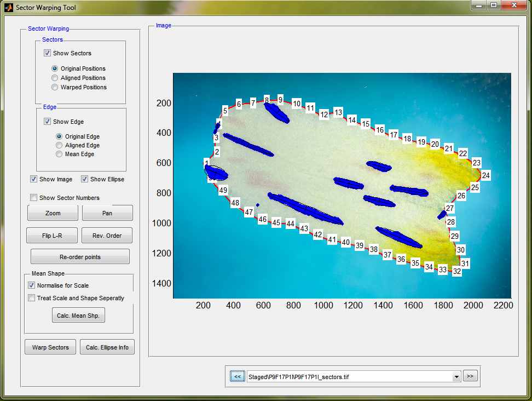Click the Calc. Mean Shp. button
The width and height of the screenshot is (532, 401).
(79, 316)
